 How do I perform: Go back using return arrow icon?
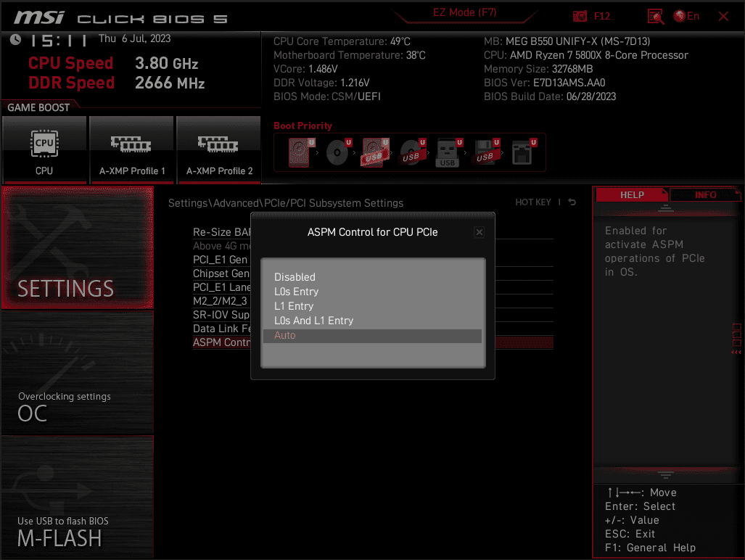pos(572,202)
